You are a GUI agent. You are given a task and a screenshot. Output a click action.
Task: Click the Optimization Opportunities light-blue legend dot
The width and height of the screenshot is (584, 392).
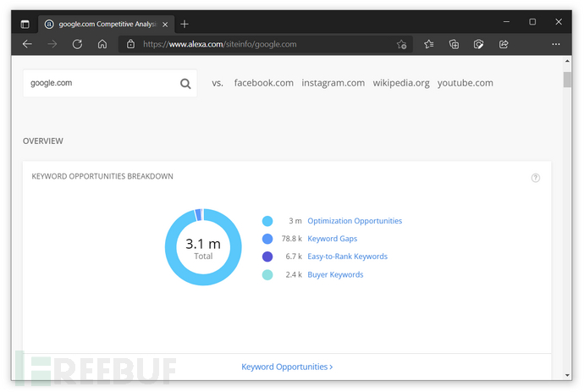click(x=267, y=221)
